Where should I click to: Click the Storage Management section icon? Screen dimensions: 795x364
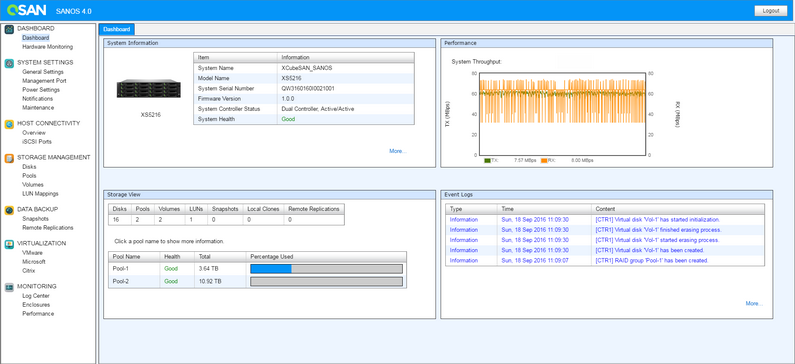(9, 158)
